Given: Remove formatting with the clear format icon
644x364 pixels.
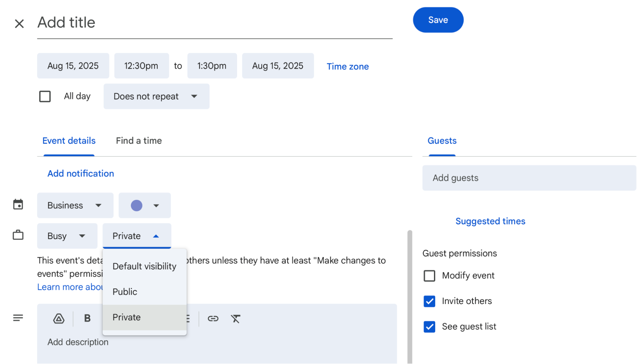Looking at the screenshot, I should (x=235, y=319).
